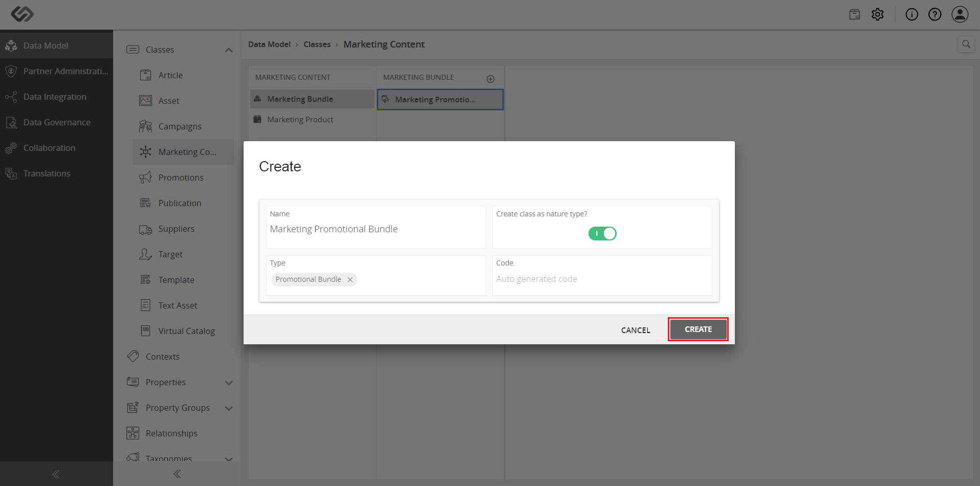Image resolution: width=980 pixels, height=486 pixels.
Task: Expand the Taxonomies chevron
Action: 229,459
